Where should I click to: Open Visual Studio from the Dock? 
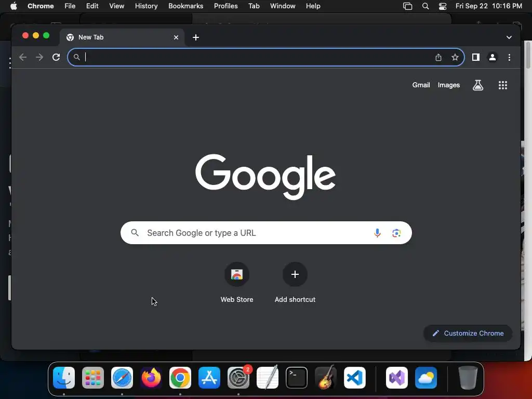397,378
